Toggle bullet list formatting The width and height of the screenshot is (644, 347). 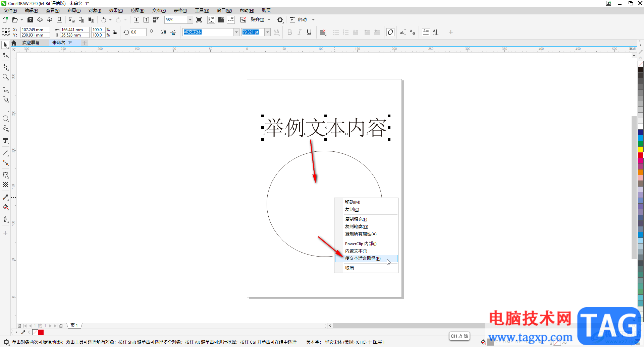point(336,32)
